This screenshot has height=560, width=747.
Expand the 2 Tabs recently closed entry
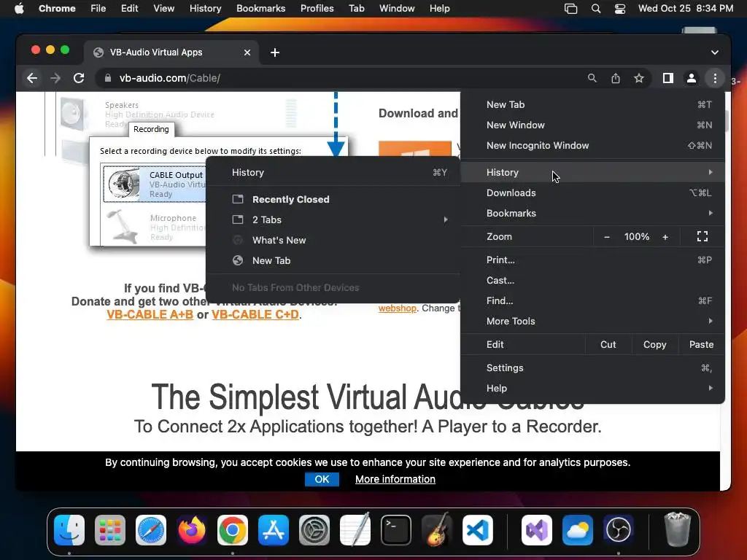point(333,220)
